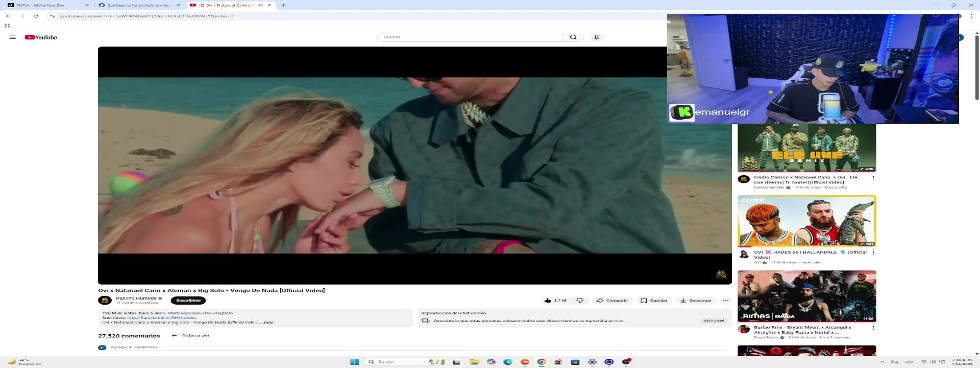
Task: Open more actions three-dot menu for video
Action: click(725, 301)
